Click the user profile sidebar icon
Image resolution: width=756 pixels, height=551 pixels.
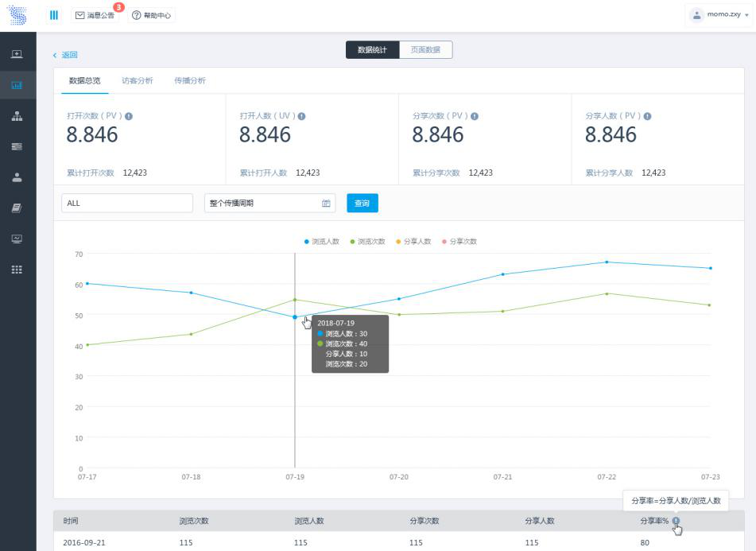[x=17, y=177]
